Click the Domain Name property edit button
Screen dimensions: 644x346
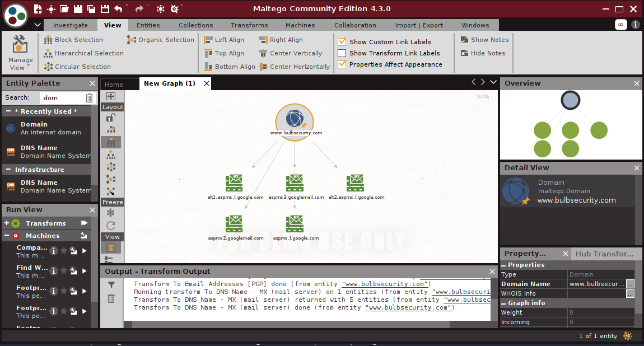(x=631, y=284)
